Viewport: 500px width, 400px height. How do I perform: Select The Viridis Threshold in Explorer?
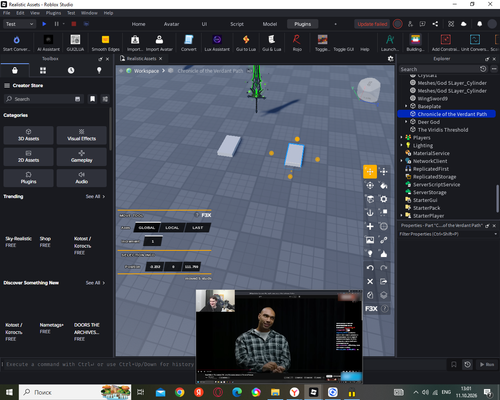pos(443,130)
